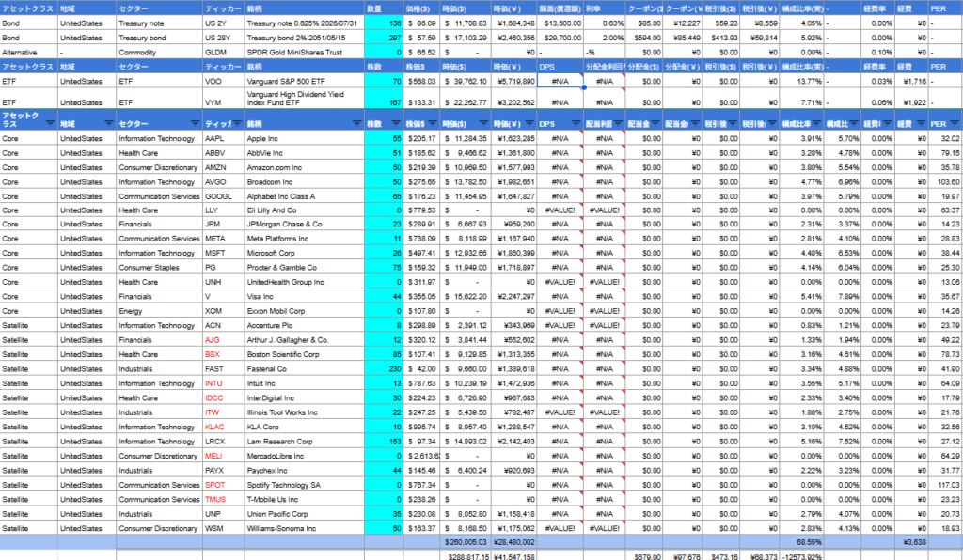Select the 117.03 PER cell
The image size is (963, 560).
tap(945, 485)
